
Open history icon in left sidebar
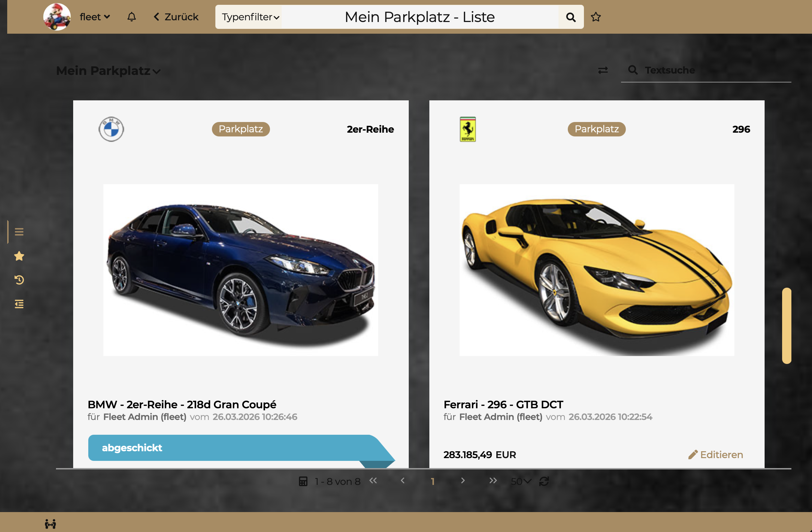coord(19,280)
